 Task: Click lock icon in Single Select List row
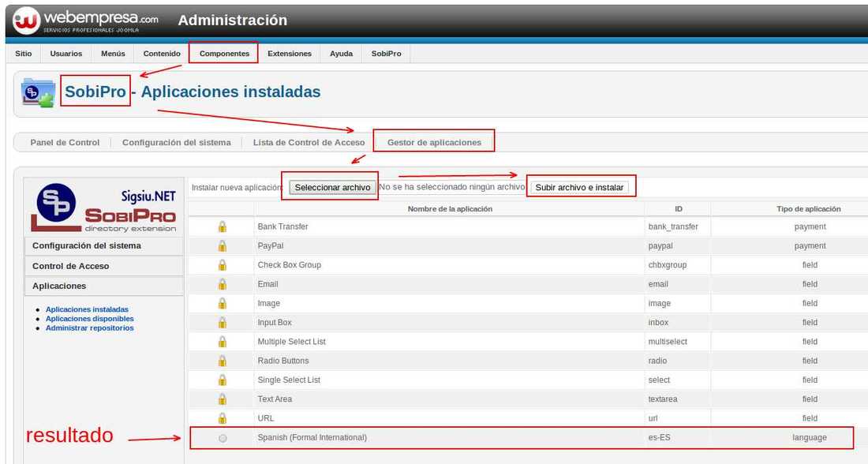coord(222,380)
